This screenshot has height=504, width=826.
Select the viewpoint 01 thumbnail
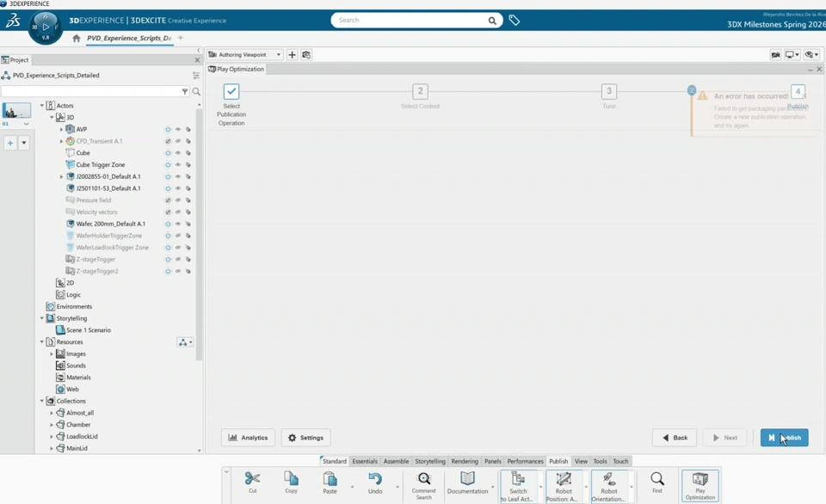[x=16, y=111]
